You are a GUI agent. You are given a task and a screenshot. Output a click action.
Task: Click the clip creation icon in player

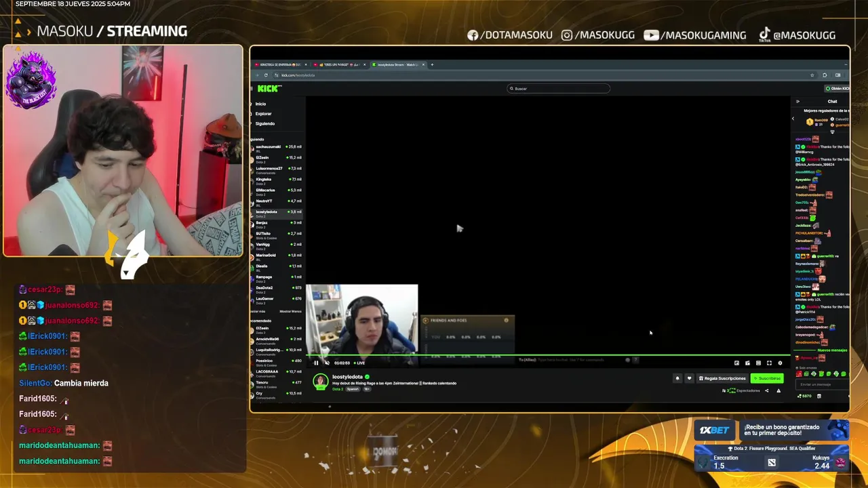click(747, 363)
